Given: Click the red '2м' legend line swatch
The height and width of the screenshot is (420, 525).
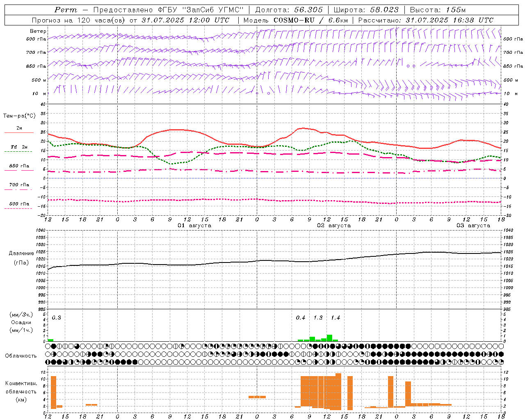Looking at the screenshot, I should (x=19, y=133).
